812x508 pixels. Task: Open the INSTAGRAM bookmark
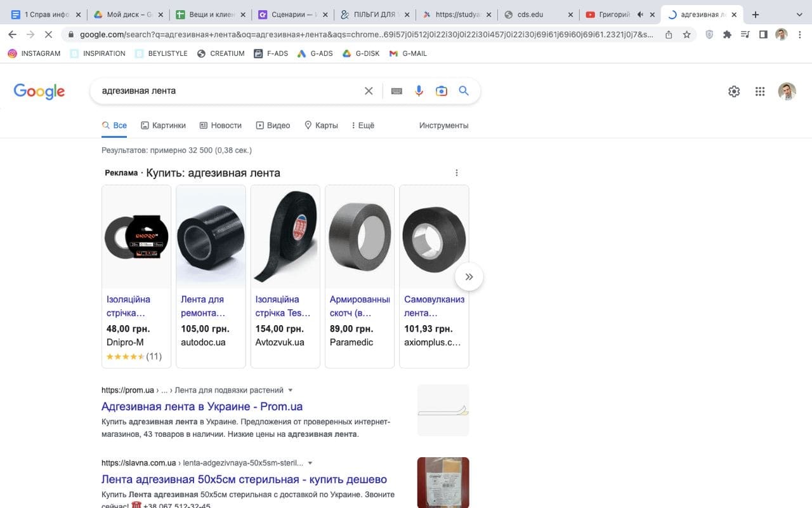click(x=34, y=53)
